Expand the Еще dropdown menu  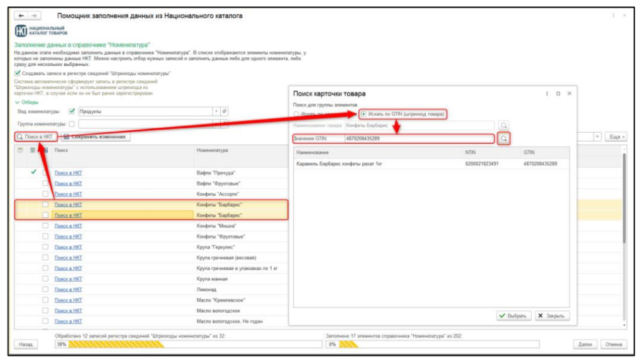[x=616, y=137]
